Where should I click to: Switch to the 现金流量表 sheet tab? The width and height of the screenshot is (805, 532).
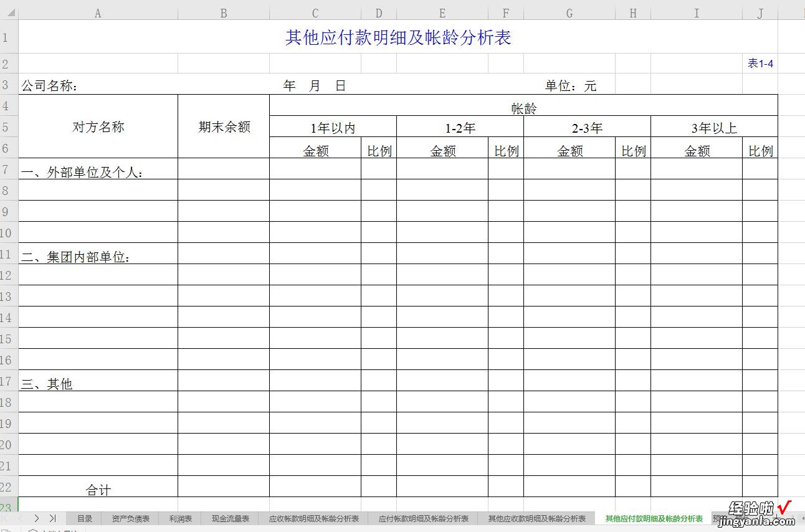click(231, 518)
